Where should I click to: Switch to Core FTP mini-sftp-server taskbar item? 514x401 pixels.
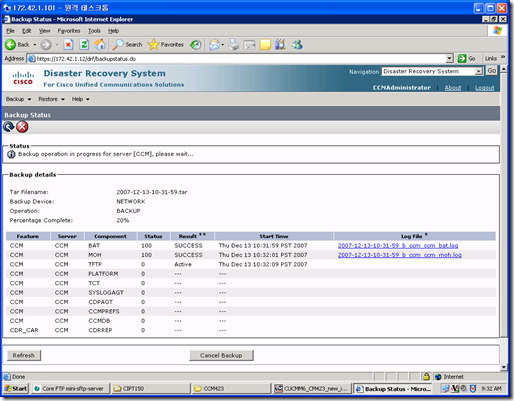(70, 389)
